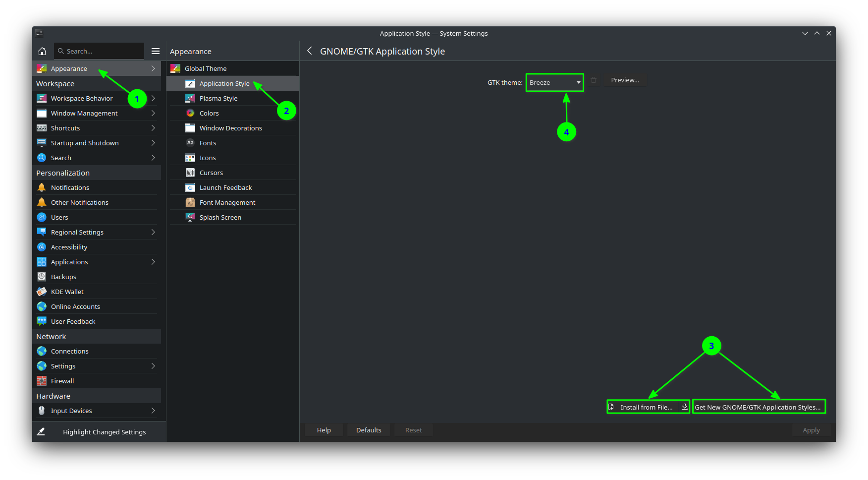Click the Defaults button
Viewport: 868px width, 480px height.
[369, 430]
